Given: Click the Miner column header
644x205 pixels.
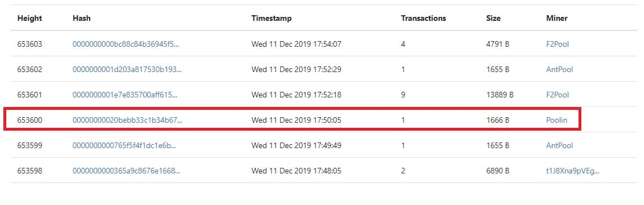Looking at the screenshot, I should click(557, 19).
